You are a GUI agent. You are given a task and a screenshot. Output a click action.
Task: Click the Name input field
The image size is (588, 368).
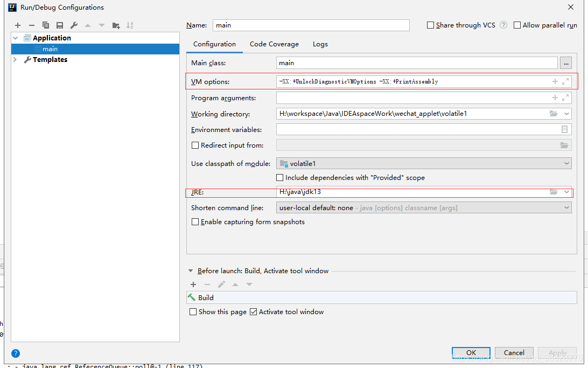[311, 25]
